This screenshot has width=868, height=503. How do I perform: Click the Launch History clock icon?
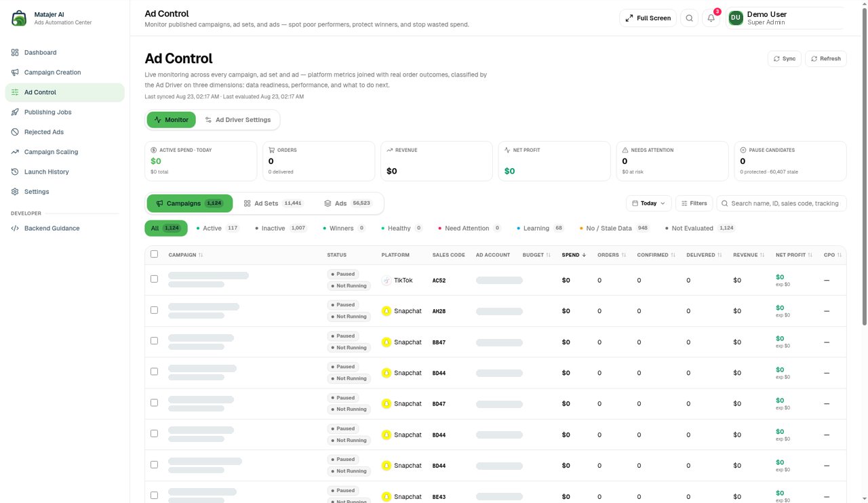tap(15, 172)
